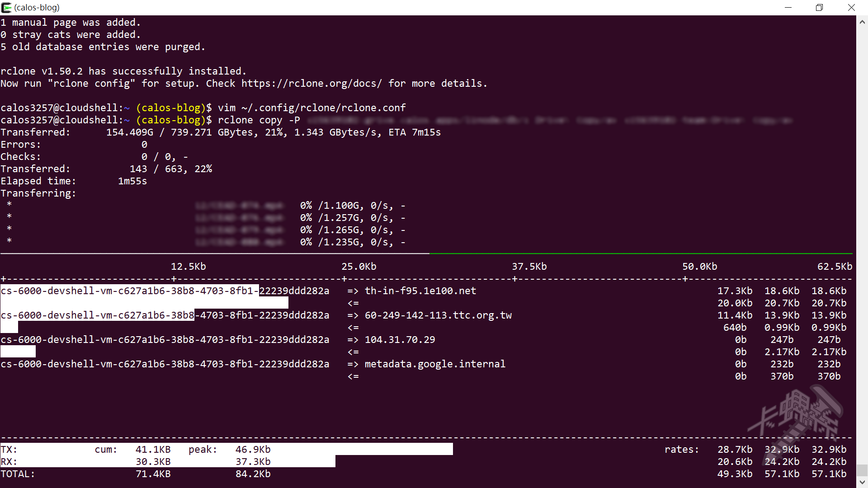Click the 60-249-142-113.ttc.org.tw host entry
Viewport: 868px width, 488px height.
438,315
